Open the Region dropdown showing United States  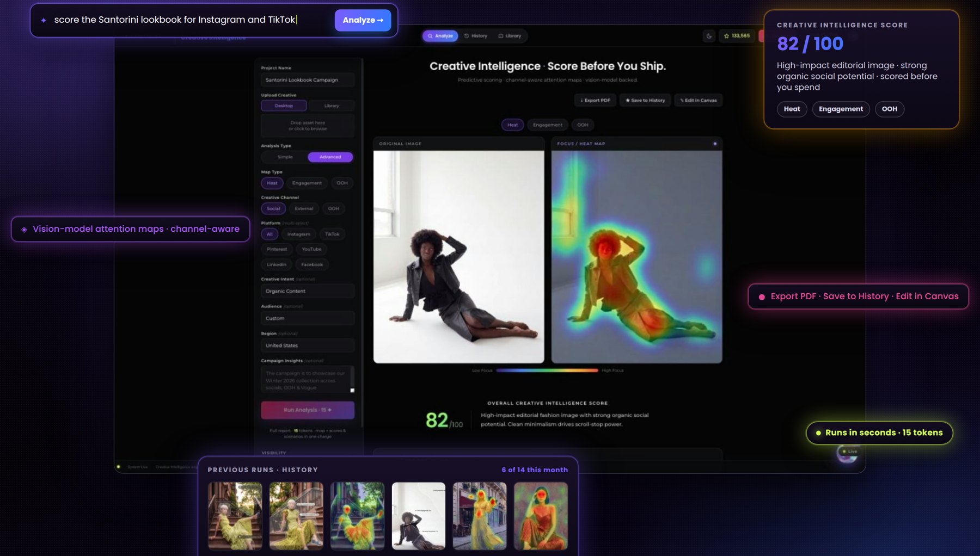[308, 345]
